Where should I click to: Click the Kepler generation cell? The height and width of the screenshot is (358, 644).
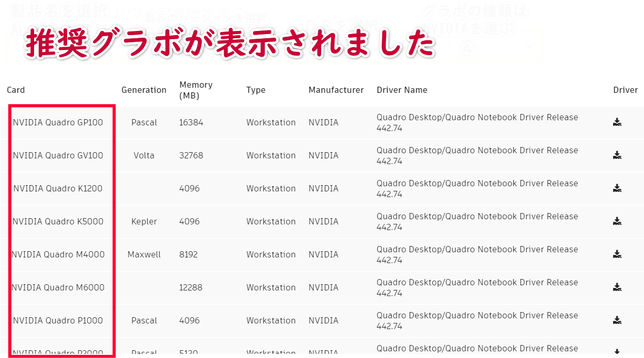point(144,221)
